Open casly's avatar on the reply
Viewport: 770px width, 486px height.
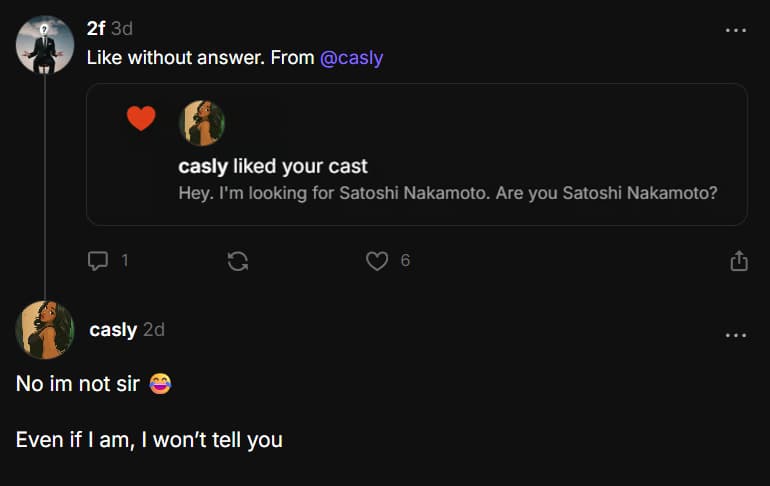[45, 329]
